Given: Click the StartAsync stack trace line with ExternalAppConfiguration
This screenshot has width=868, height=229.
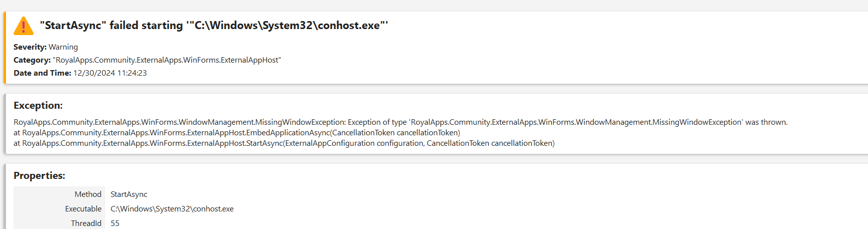Looking at the screenshot, I should 284,143.
